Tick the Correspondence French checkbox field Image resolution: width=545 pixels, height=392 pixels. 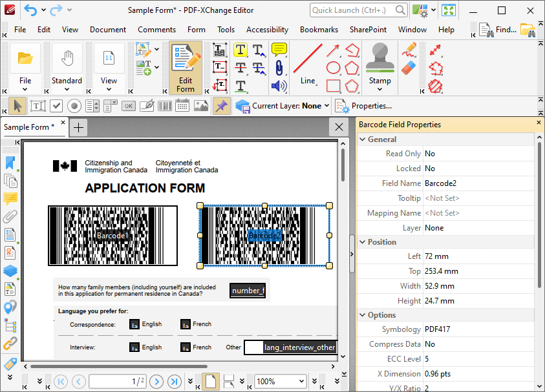pos(186,324)
